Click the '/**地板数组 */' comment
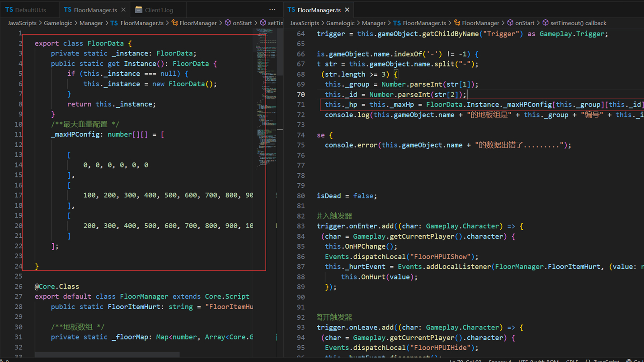The height and width of the screenshot is (362, 644). click(x=78, y=327)
